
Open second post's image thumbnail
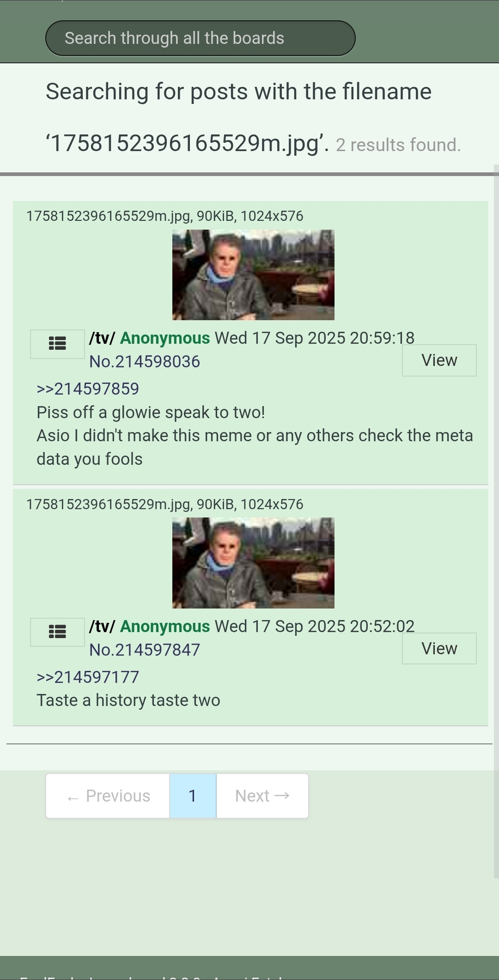[x=253, y=563]
